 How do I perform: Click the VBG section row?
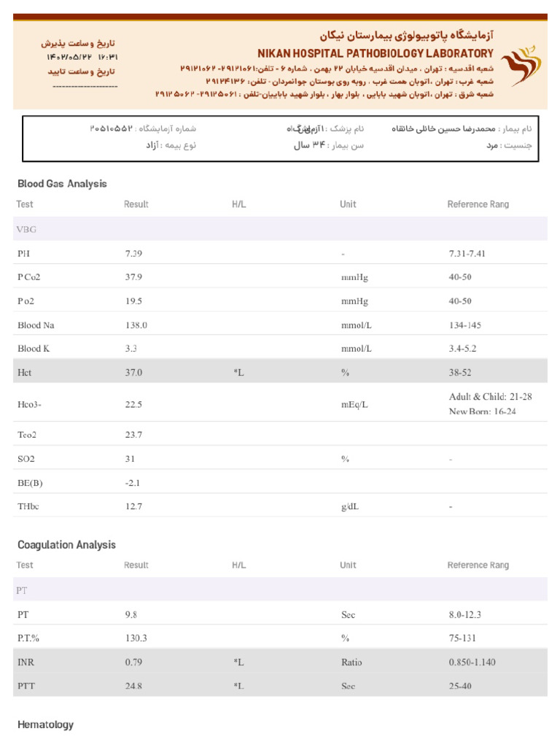click(280, 229)
